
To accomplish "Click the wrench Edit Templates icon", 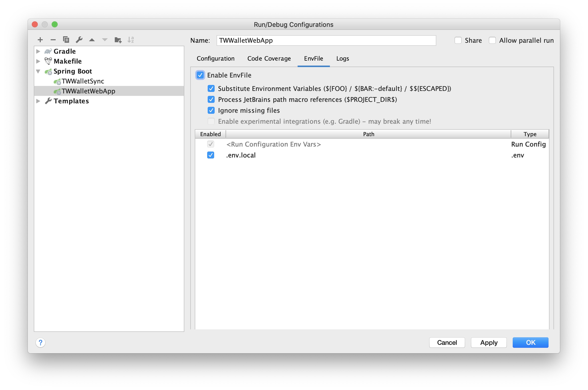I will click(79, 40).
